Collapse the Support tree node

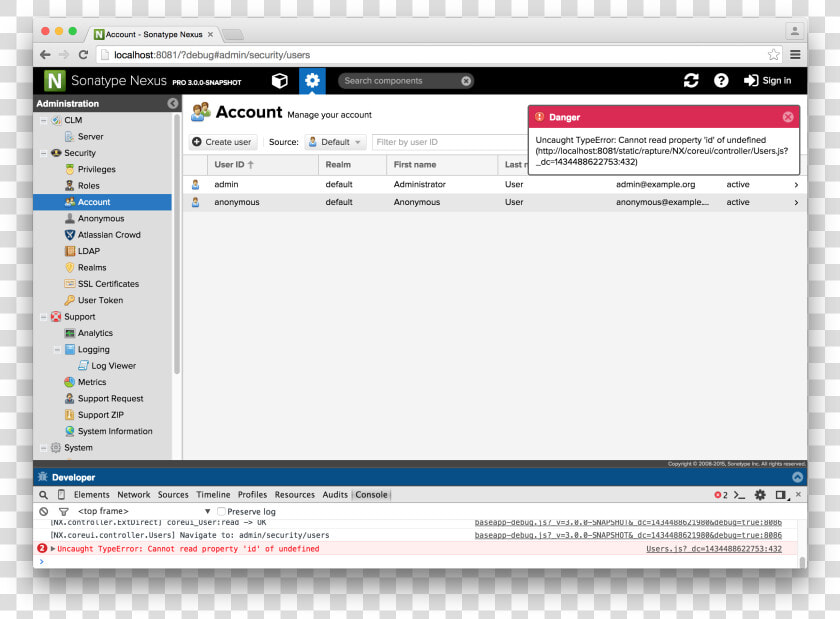(43, 317)
